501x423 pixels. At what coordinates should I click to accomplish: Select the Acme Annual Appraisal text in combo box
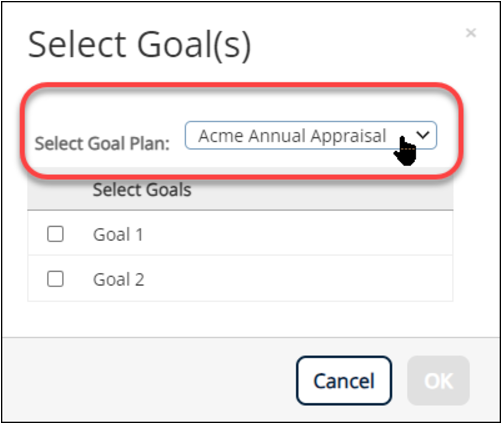pyautogui.click(x=292, y=136)
